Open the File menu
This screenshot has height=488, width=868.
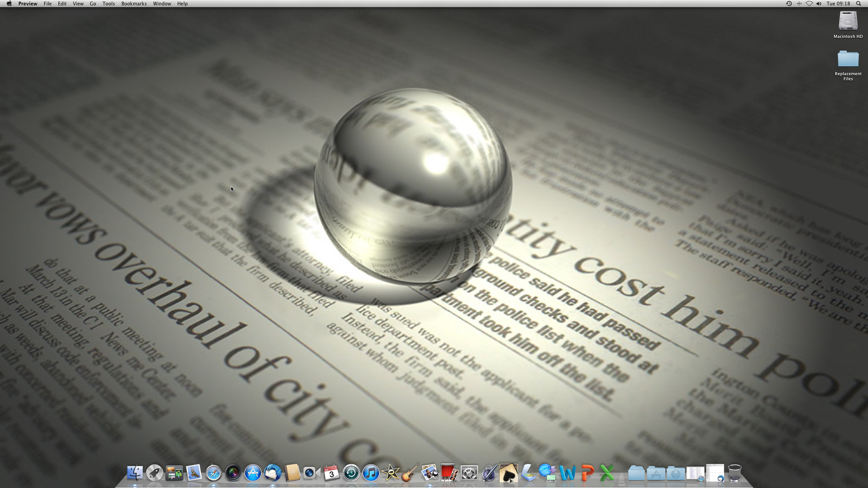click(47, 4)
